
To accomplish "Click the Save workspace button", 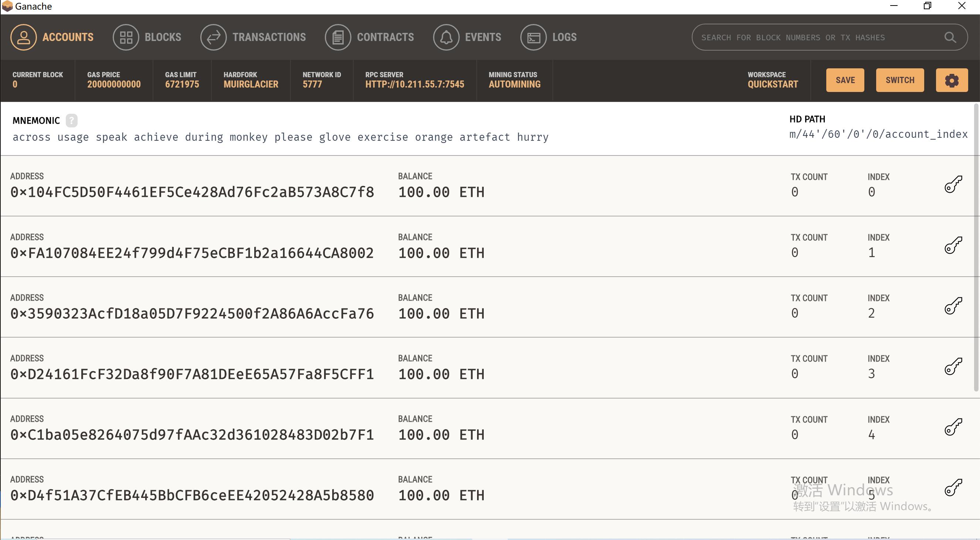I will [845, 80].
